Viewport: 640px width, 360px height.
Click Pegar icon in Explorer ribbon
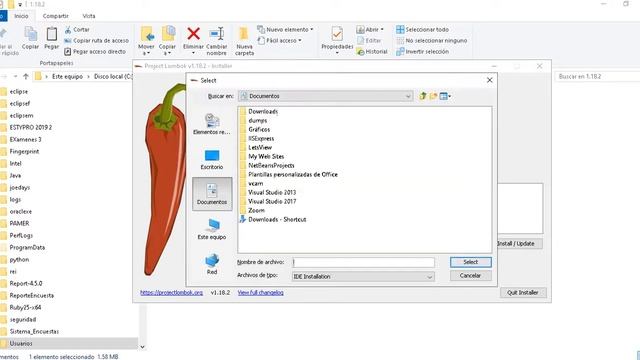51,34
